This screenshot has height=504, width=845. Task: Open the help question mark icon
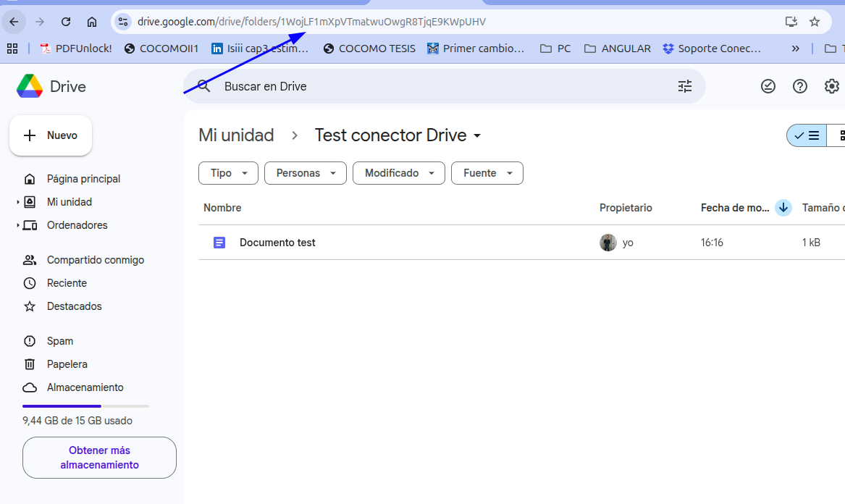(x=799, y=86)
